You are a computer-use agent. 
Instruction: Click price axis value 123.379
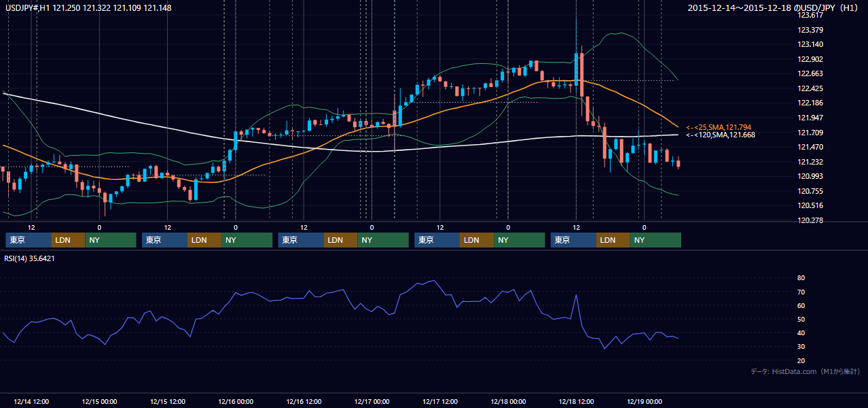[x=810, y=30]
